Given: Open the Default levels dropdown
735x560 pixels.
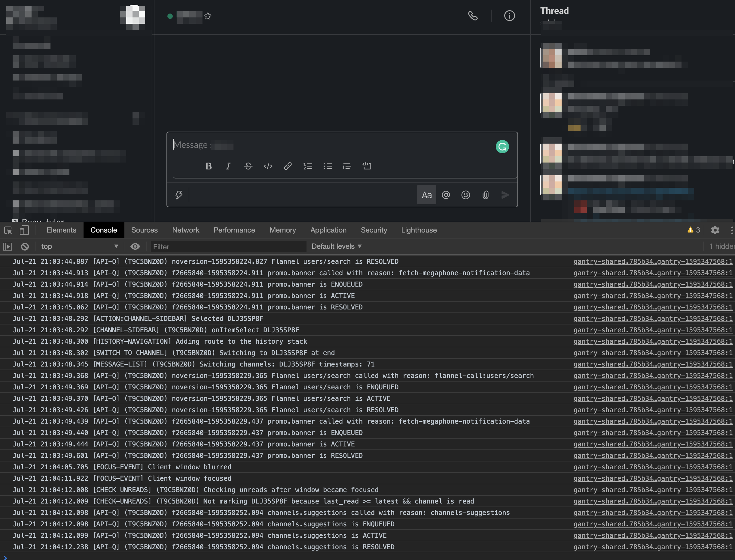Looking at the screenshot, I should 336,246.
